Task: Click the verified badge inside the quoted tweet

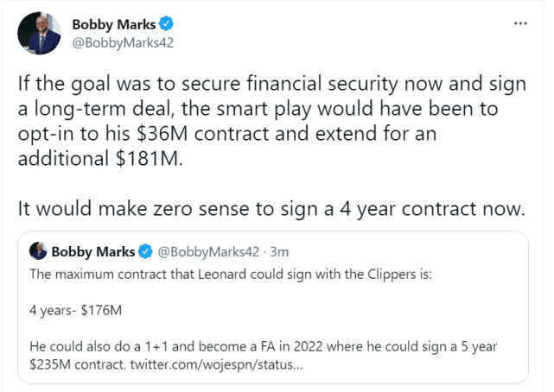Action: pos(144,252)
